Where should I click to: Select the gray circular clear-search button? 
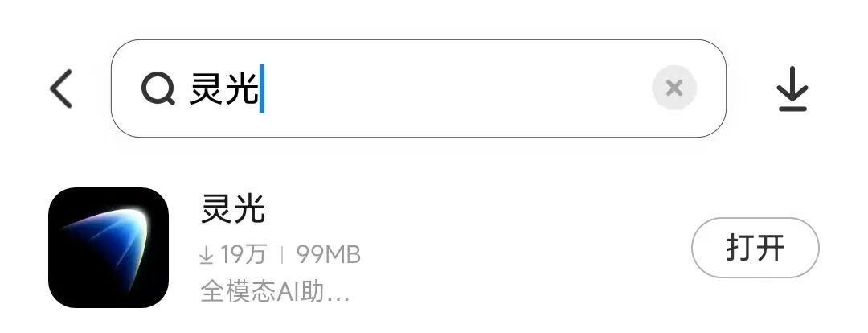(674, 88)
